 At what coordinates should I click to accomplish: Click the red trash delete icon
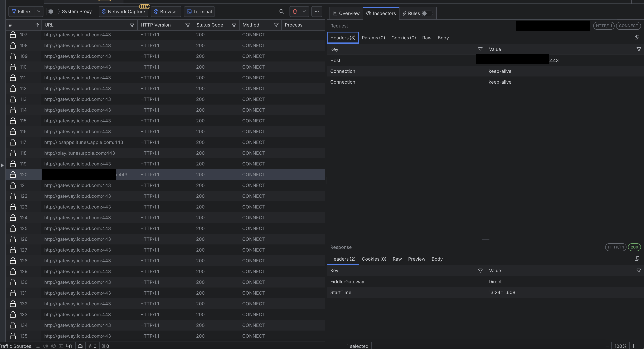295,12
